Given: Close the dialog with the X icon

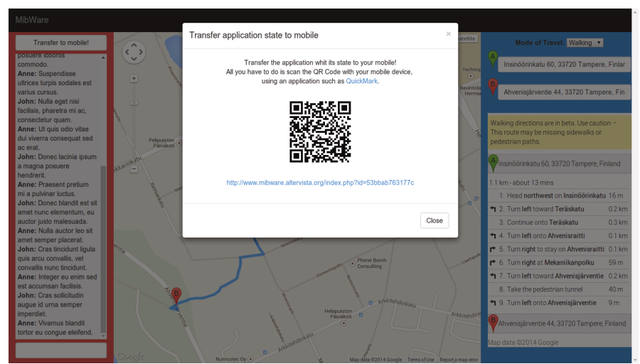Looking at the screenshot, I should pyautogui.click(x=448, y=33).
